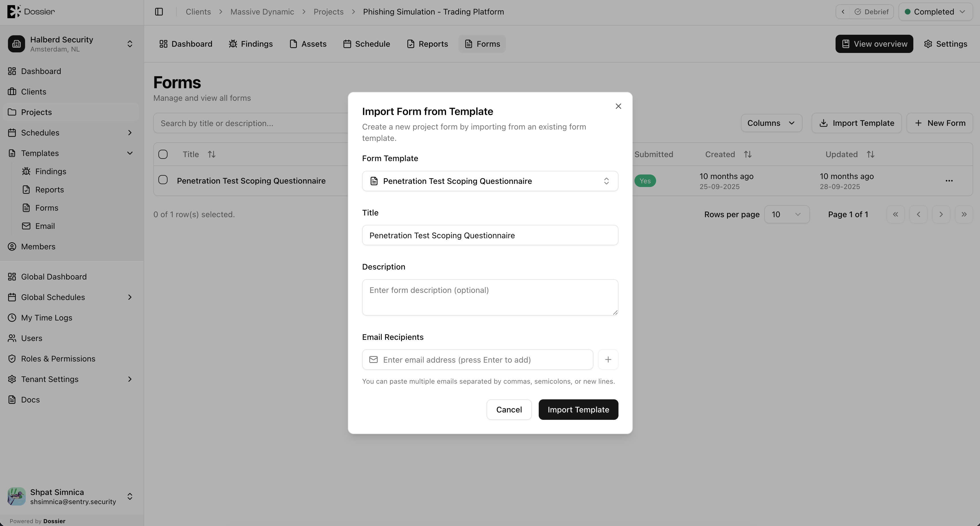Click into the Description text area

pyautogui.click(x=490, y=297)
